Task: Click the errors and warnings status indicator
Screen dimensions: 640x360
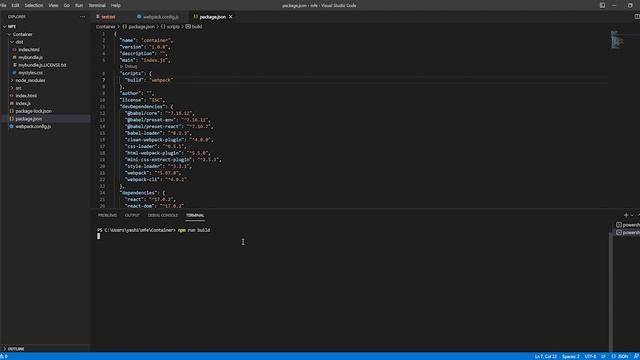Action: click(4, 357)
